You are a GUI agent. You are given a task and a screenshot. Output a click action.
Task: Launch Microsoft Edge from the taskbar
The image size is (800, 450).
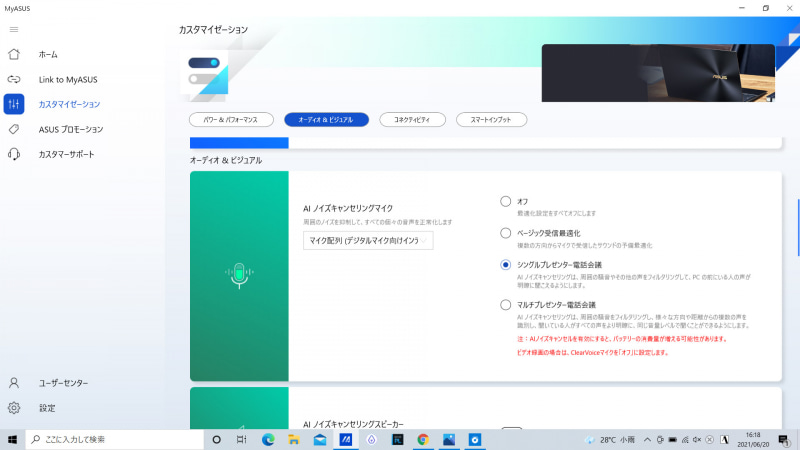pyautogui.click(x=268, y=439)
